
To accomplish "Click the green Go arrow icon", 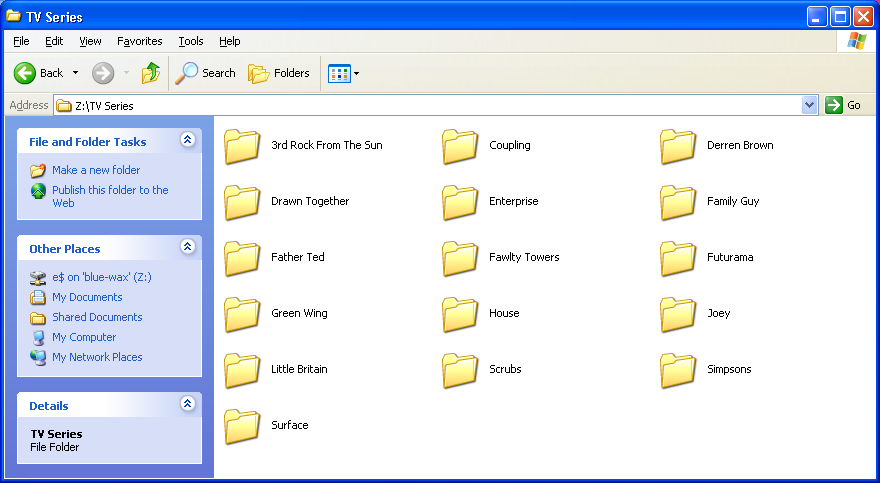I will click(834, 105).
